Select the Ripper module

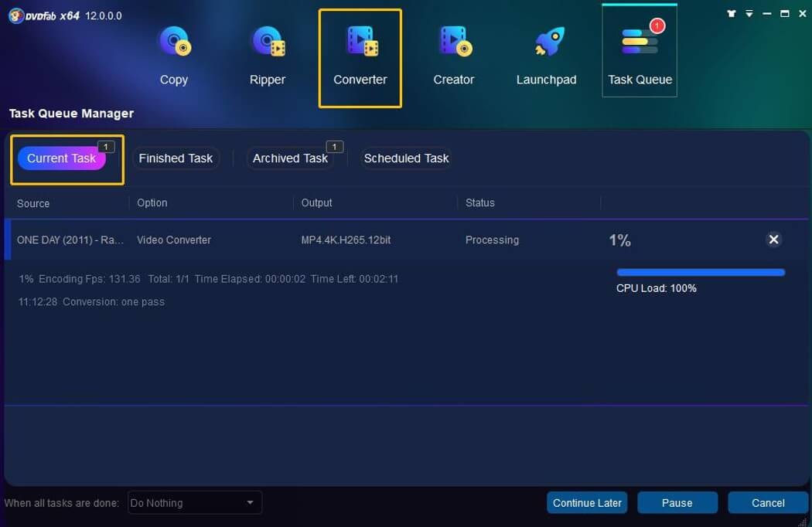[x=267, y=54]
